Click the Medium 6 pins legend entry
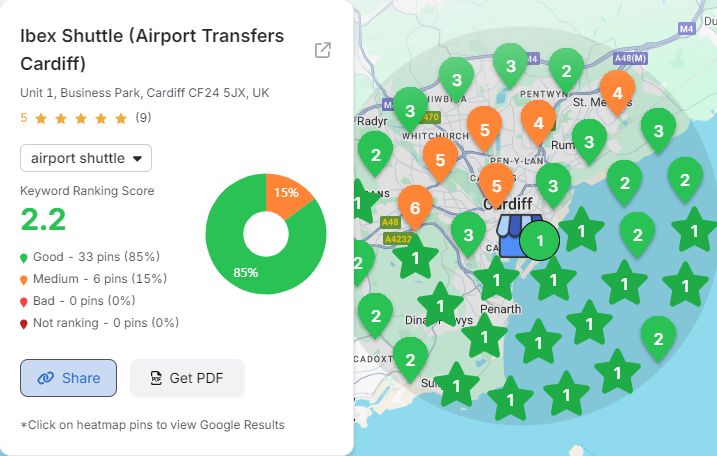The width and height of the screenshot is (717, 456). pos(94,278)
